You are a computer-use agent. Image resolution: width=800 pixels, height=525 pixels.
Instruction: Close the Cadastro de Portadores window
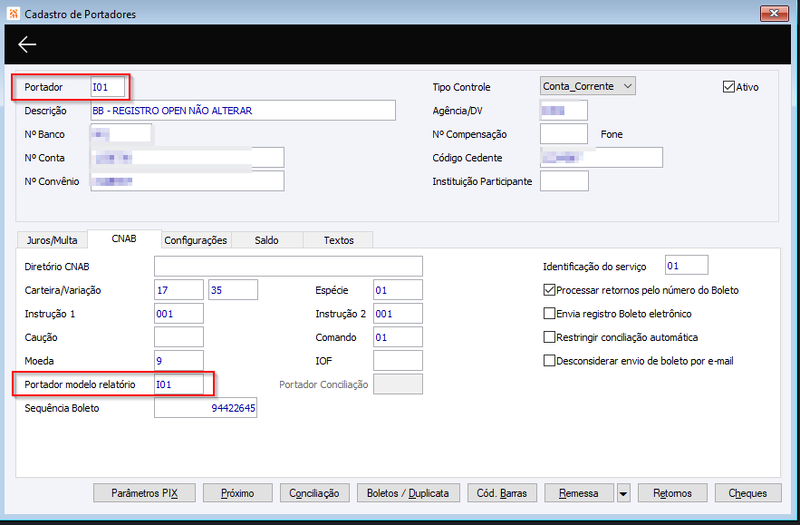click(774, 13)
